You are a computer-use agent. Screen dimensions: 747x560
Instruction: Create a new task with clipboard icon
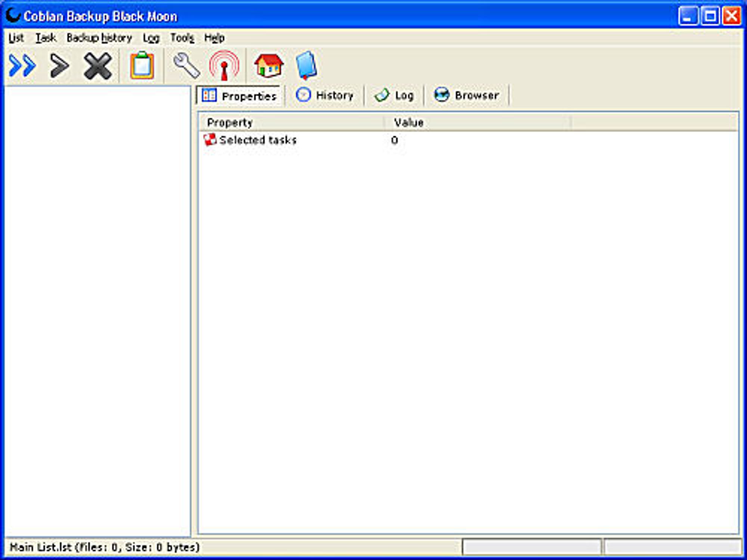click(x=142, y=66)
